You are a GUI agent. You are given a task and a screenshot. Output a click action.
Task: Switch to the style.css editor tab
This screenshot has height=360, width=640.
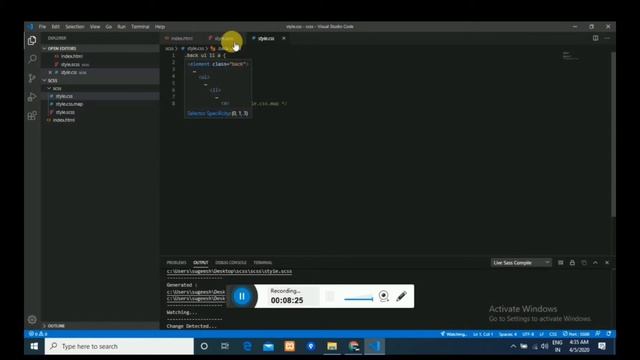[266, 38]
